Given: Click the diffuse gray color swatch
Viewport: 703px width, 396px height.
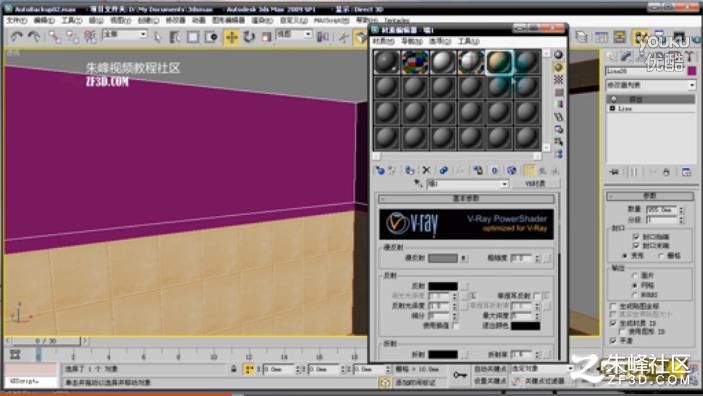Looking at the screenshot, I should coord(443,258).
